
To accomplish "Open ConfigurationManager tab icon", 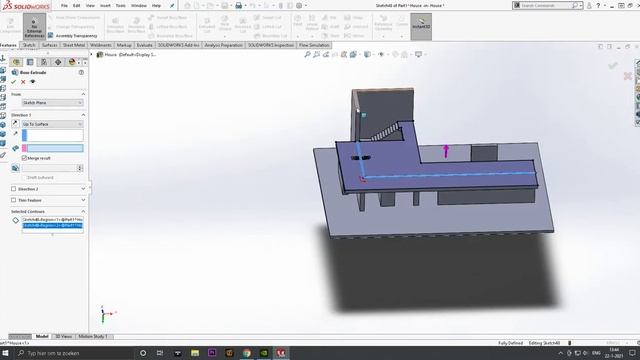I will pos(44,62).
